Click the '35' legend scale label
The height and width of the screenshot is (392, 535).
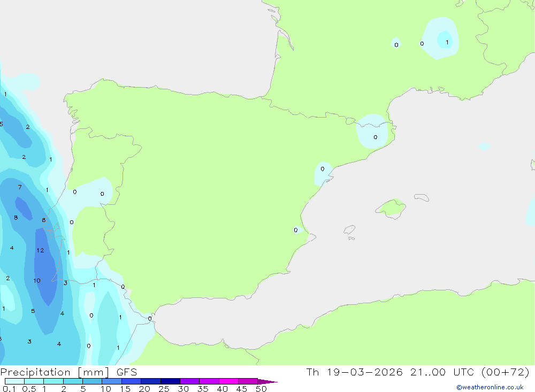point(203,389)
